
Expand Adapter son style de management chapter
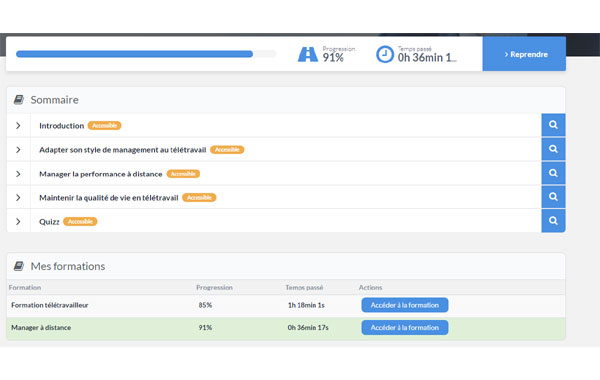coord(18,150)
